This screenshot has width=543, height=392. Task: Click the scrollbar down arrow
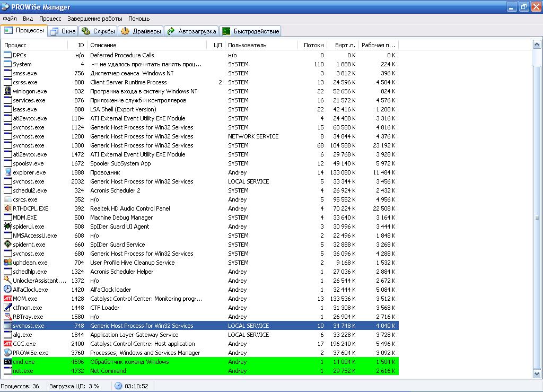[x=537, y=374]
